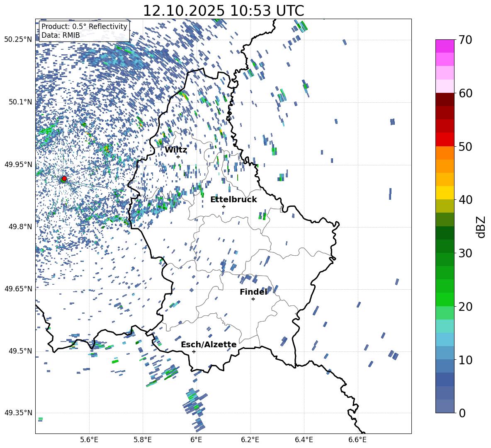Click the 40 colorbar tick label
491x448 pixels.
(466, 200)
